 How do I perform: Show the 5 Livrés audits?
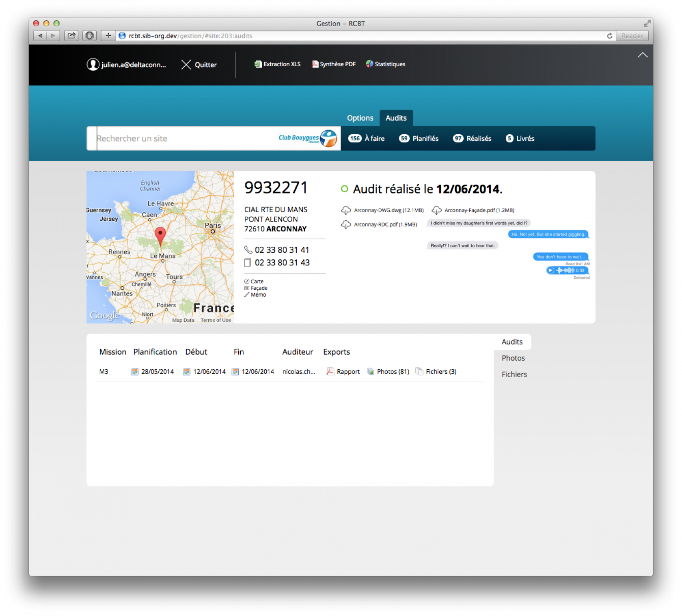(x=520, y=138)
